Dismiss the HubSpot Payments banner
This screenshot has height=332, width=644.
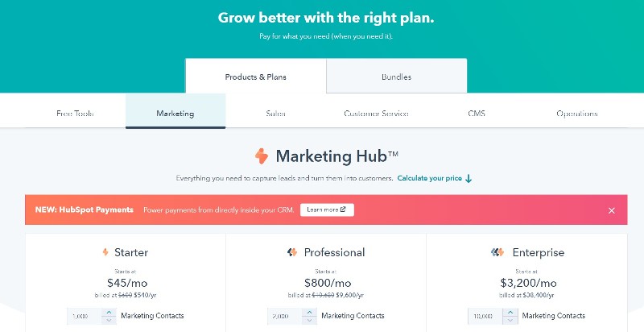612,210
